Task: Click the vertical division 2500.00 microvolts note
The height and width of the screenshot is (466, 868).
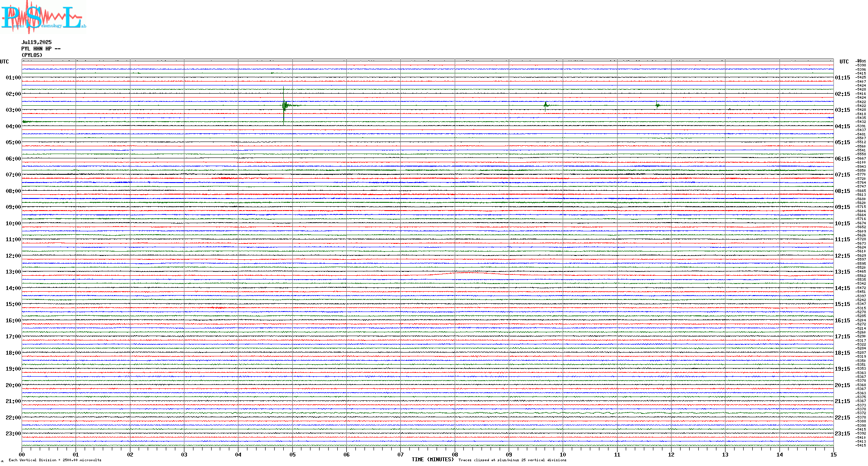Action: tap(55, 460)
